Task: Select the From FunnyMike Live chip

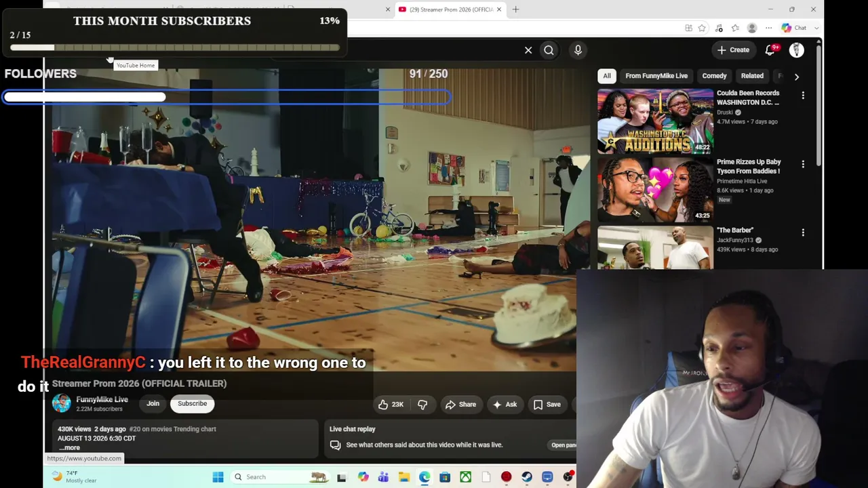Action: tap(656, 76)
